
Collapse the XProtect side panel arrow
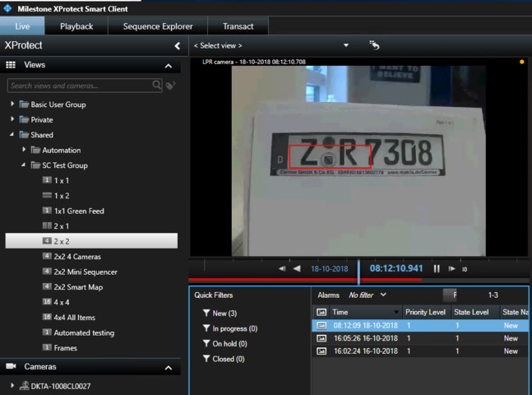178,46
